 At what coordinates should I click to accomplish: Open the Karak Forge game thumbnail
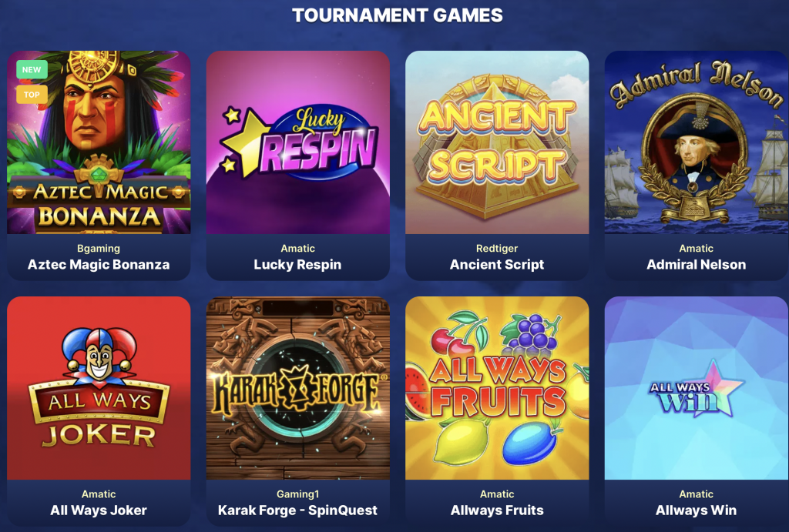298,388
